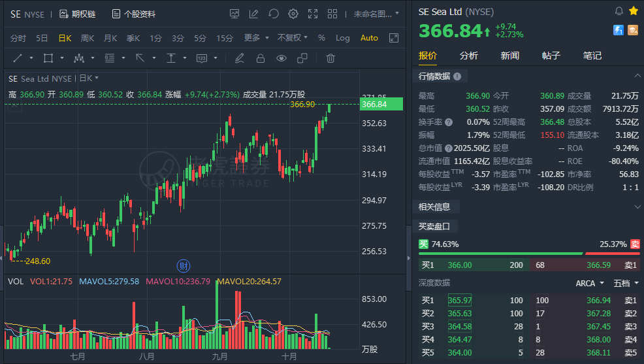The height and width of the screenshot is (364, 644).
Task: Click the right panel collapse arrow handle
Action: 408,258
